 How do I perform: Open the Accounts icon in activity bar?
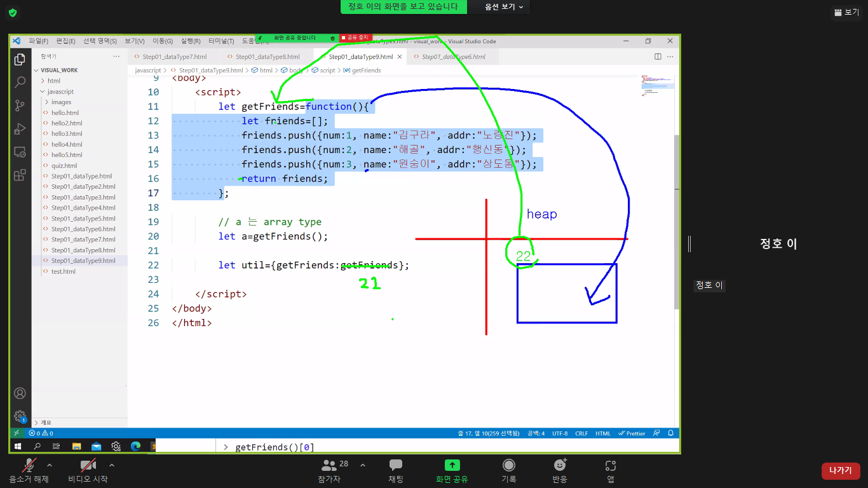20,393
